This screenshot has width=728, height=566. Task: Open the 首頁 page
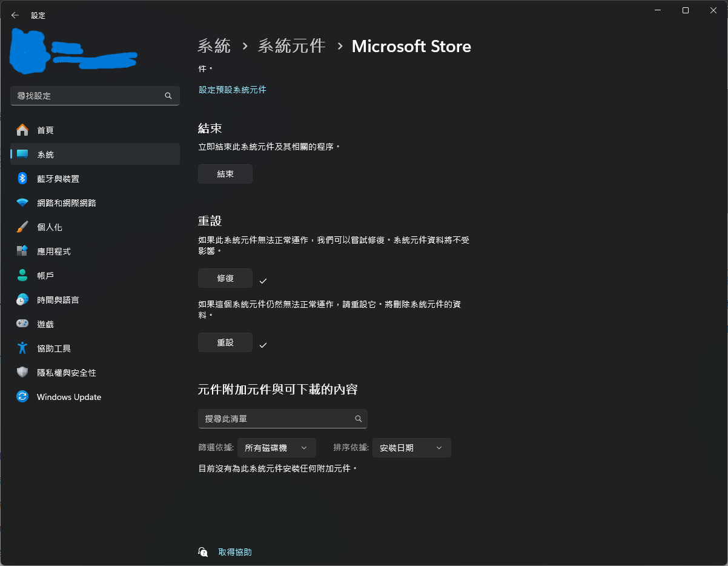point(95,130)
